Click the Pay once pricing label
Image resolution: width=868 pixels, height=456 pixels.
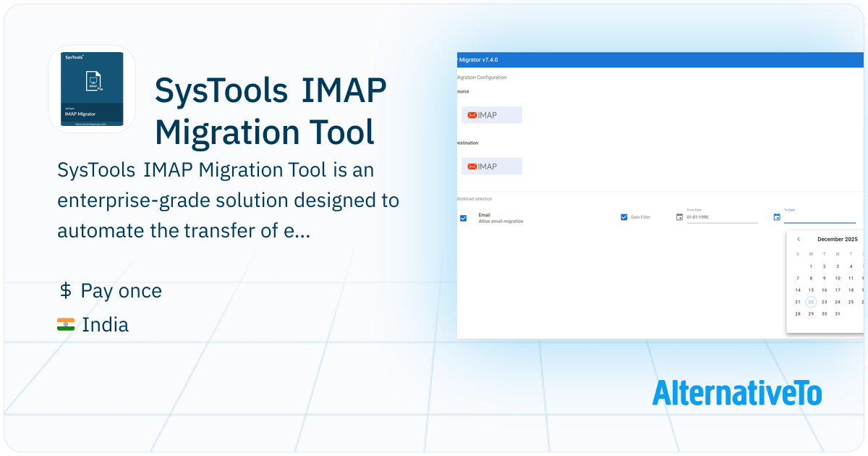(122, 291)
